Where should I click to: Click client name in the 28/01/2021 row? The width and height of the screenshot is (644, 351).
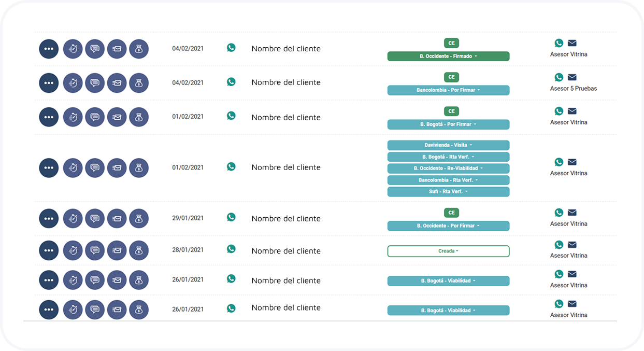click(x=286, y=251)
